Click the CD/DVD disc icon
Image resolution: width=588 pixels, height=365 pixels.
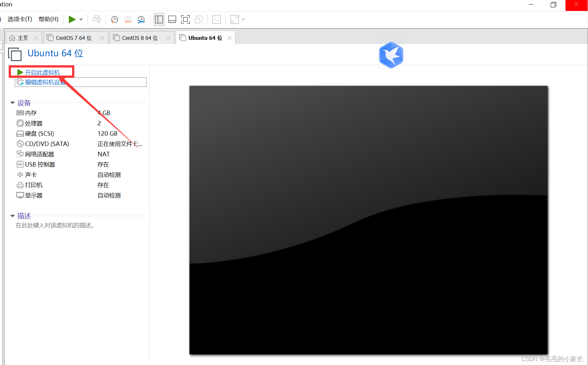pyautogui.click(x=20, y=144)
